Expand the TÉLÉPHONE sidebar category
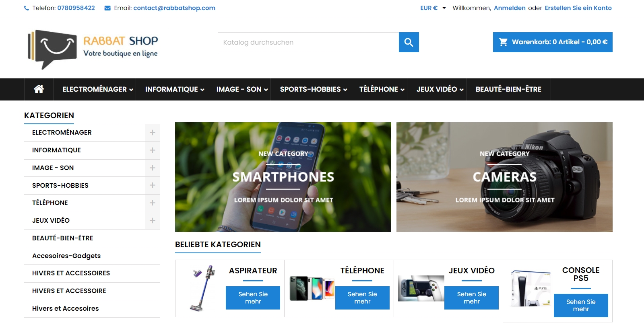 point(152,203)
